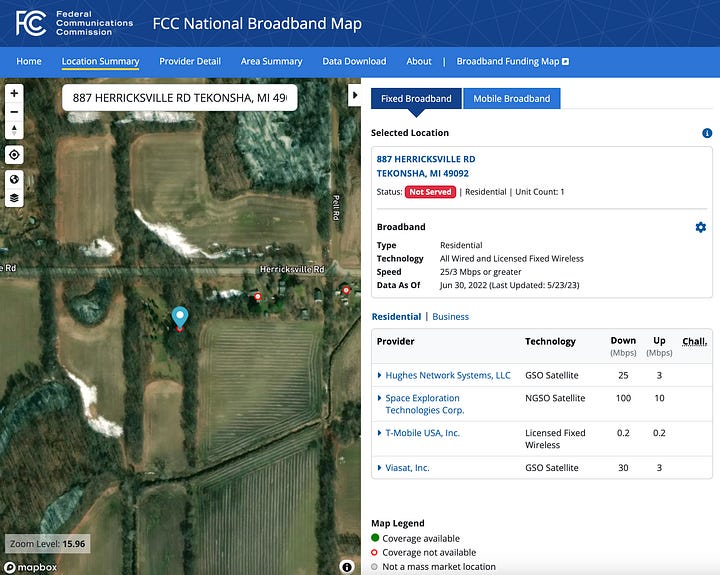Click Coverage available legend entry
The image size is (720, 575).
(x=416, y=538)
